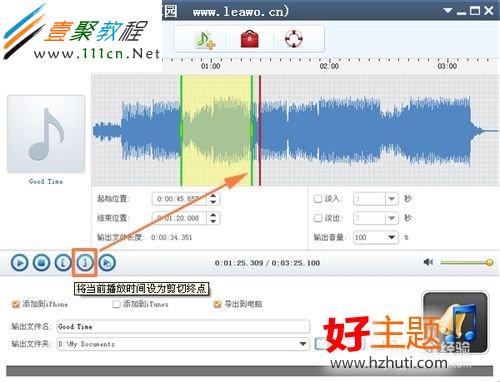The image size is (500, 382).
Task: Set current time as cut end point
Action: (x=85, y=263)
